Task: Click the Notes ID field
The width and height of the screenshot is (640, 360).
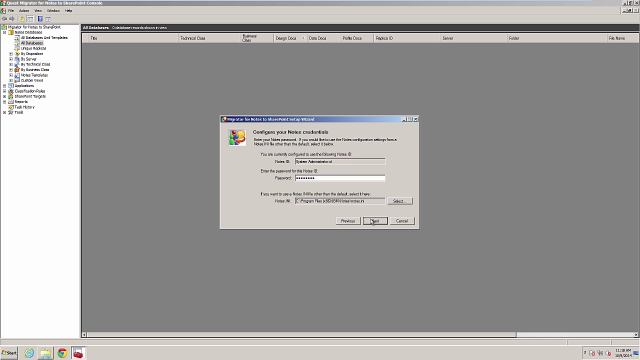Action: tap(340, 162)
